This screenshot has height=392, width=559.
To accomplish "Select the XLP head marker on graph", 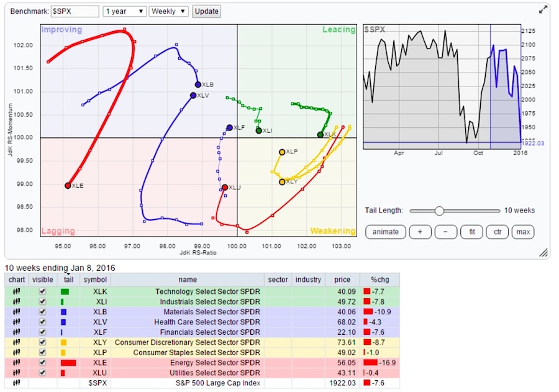I will click(x=282, y=152).
